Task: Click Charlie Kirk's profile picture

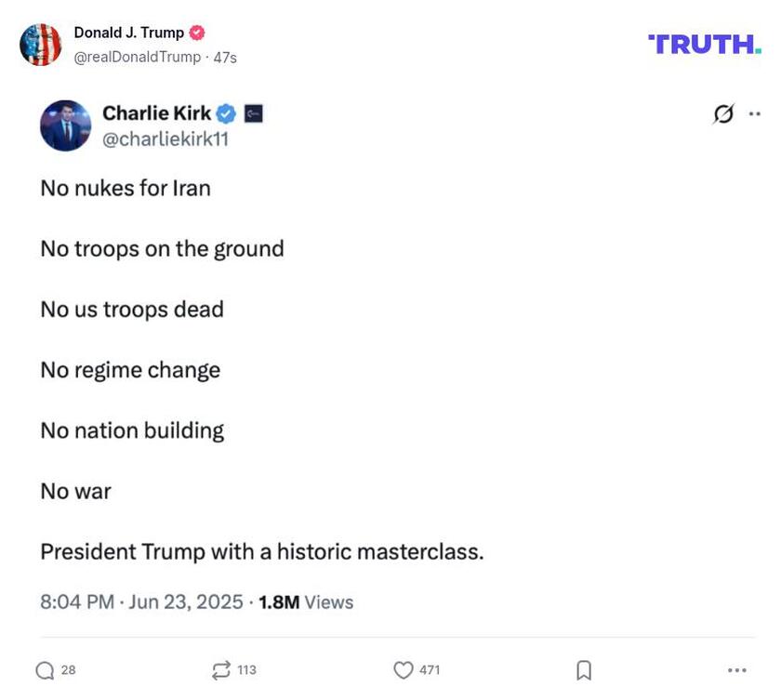Action: (66, 125)
